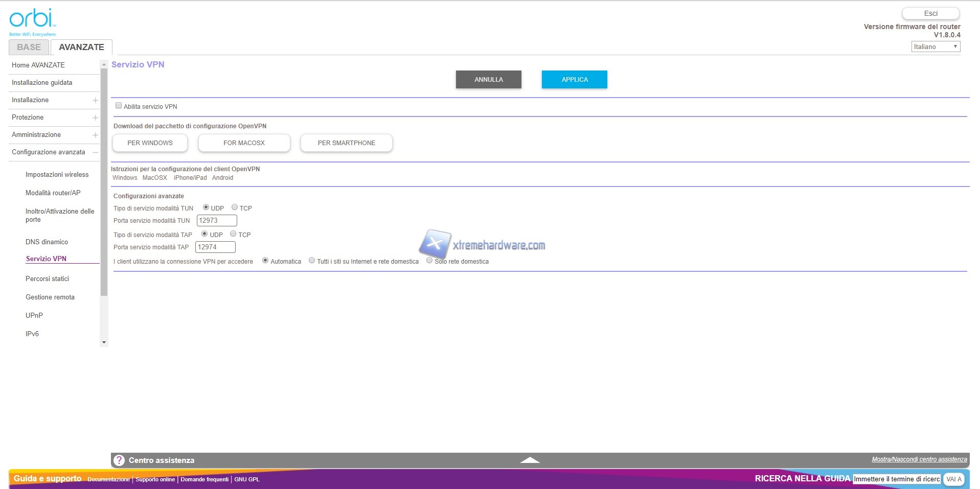Viewport: 980px width, 489px height.
Task: Choose Tutti i siti su Internet option
Action: click(x=312, y=261)
